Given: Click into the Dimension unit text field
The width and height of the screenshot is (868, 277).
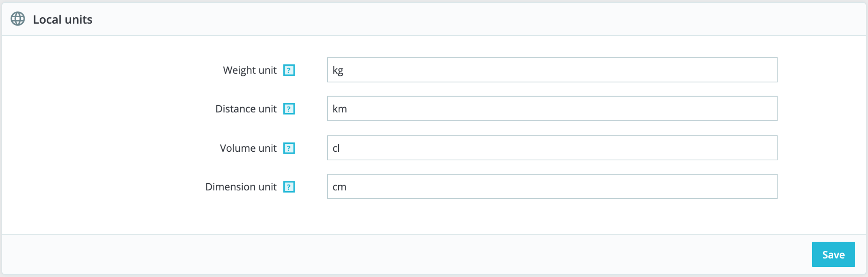Looking at the screenshot, I should click(552, 187).
